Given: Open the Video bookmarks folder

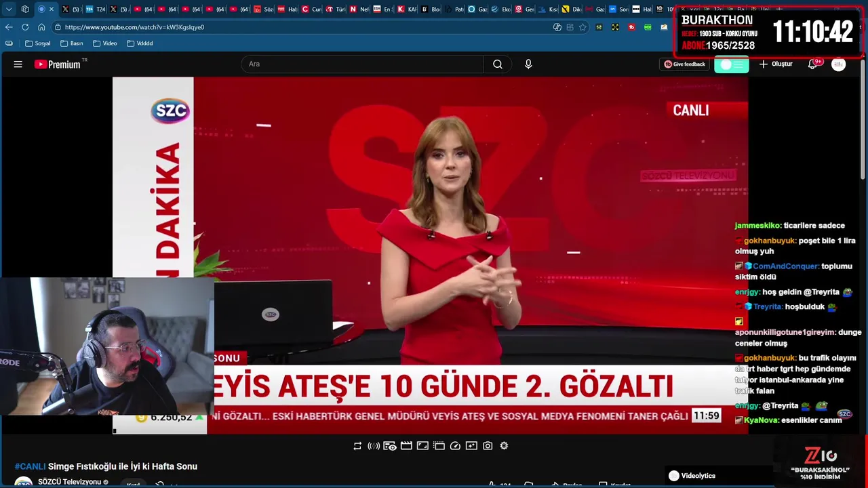Looking at the screenshot, I should tap(105, 43).
